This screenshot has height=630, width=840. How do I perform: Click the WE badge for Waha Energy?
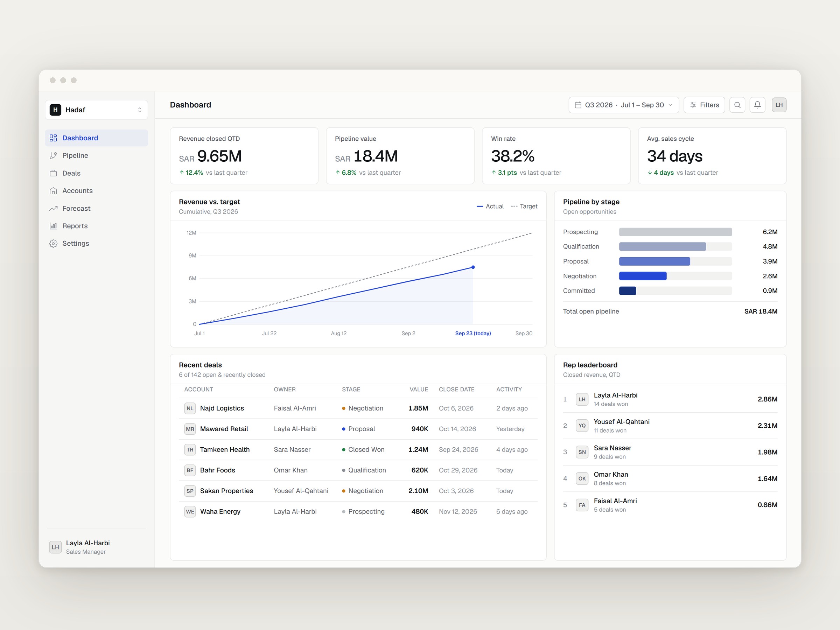(x=190, y=511)
